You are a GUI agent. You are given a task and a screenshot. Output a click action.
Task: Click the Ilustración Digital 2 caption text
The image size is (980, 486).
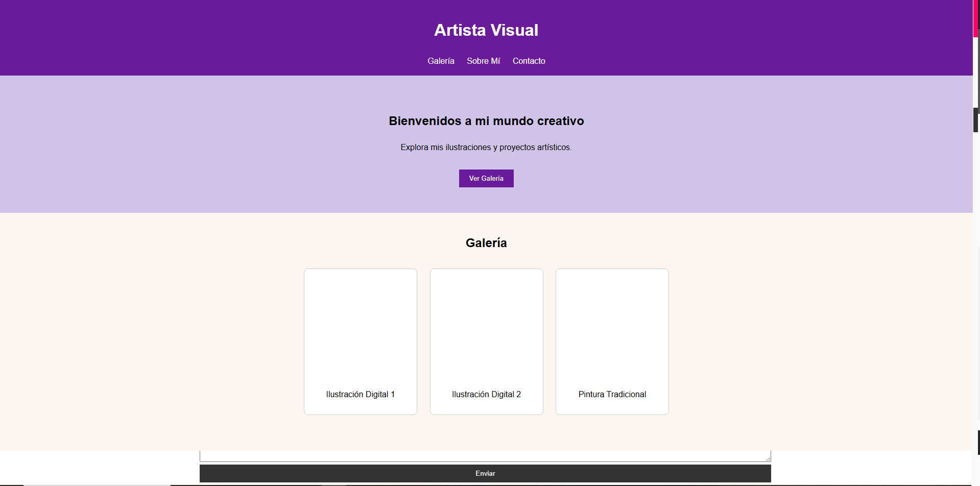pos(486,394)
